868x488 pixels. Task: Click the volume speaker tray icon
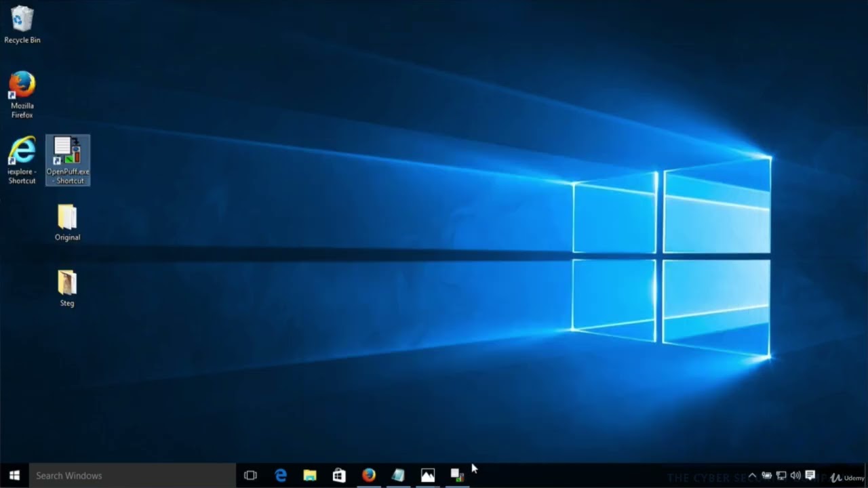pos(795,476)
